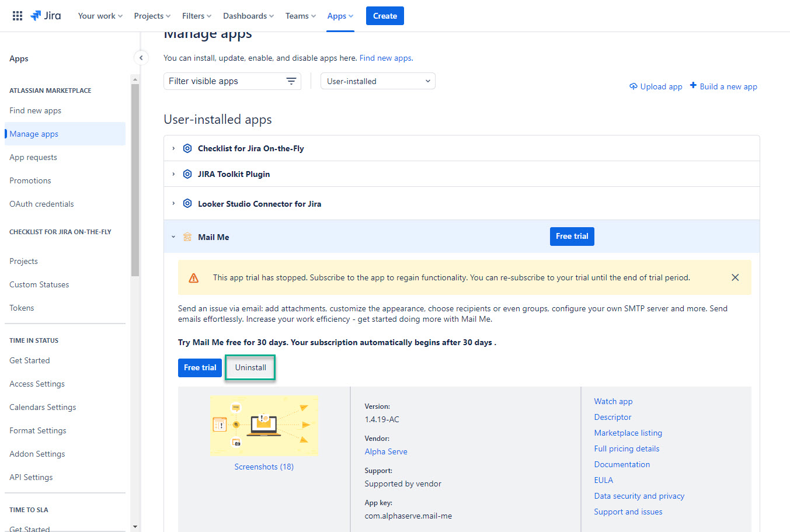Click the filter icon in the filter box
Screen dimensions: 790x532
pyautogui.click(x=291, y=81)
